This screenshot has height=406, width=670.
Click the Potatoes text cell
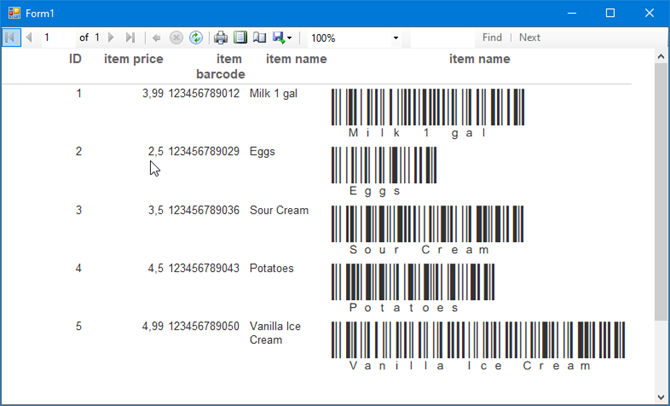pyautogui.click(x=272, y=268)
